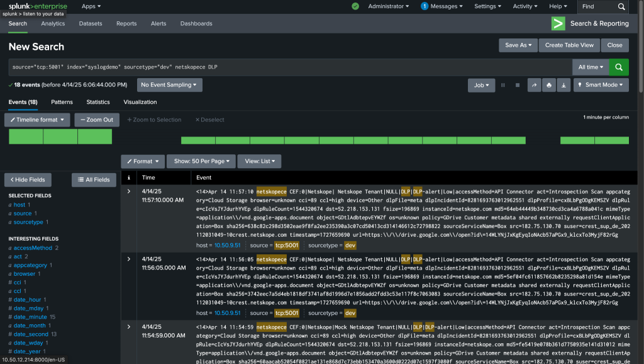Image resolution: width=644 pixels, height=364 pixels.
Task: Click the search query input field
Action: pyautogui.click(x=290, y=67)
